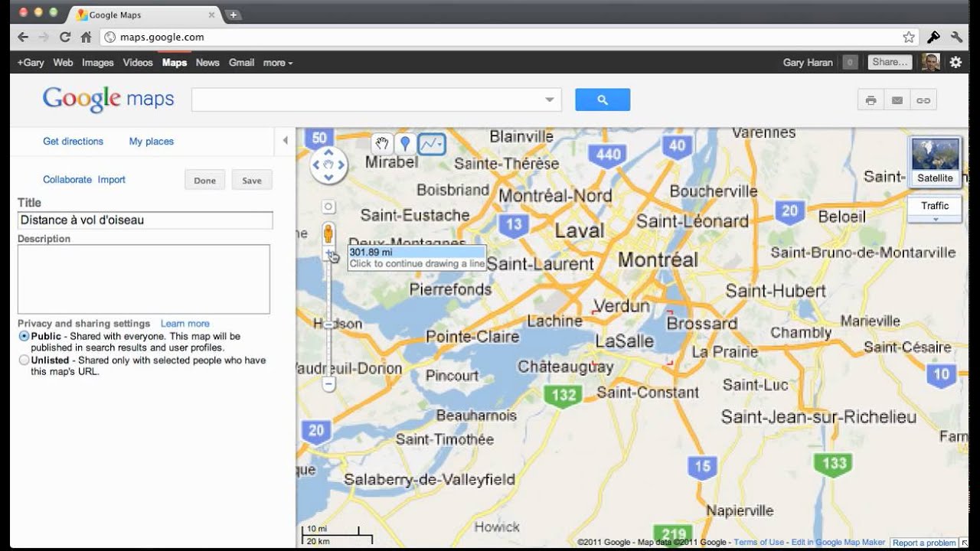Click the Pegman street view icon

(x=328, y=233)
